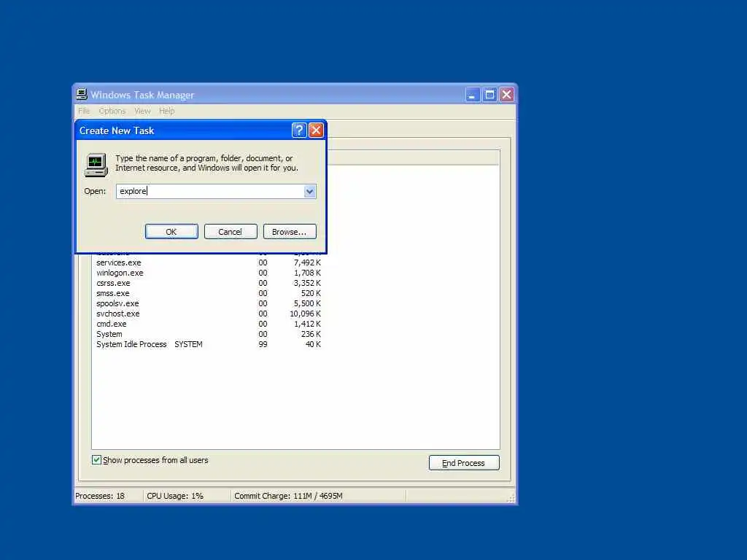Open the View menu in Task Manager

(142, 111)
